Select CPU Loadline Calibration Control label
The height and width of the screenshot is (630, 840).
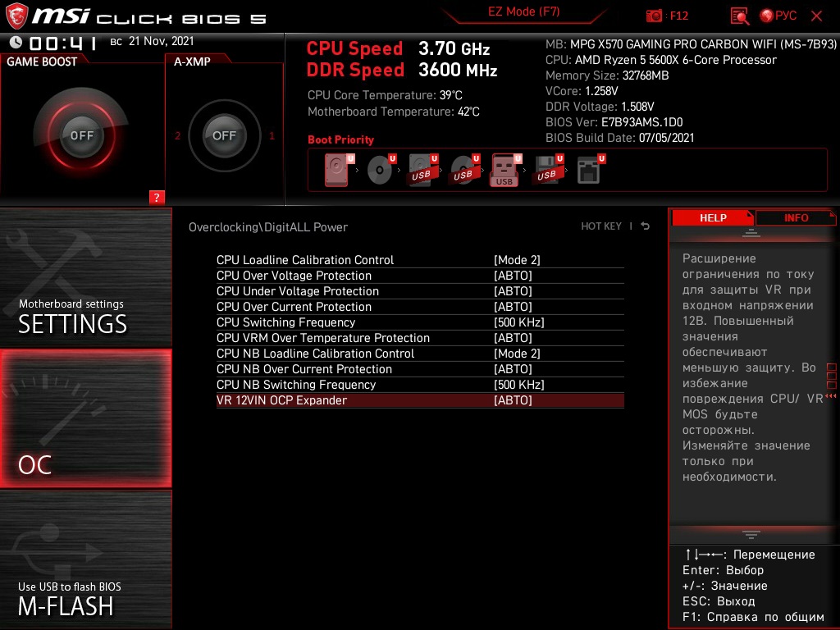point(305,260)
